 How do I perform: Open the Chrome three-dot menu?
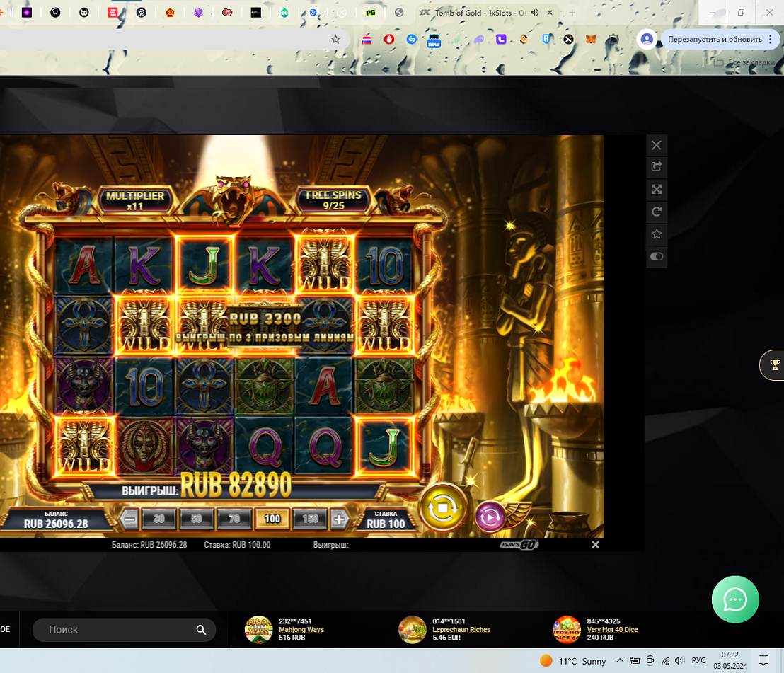771,39
